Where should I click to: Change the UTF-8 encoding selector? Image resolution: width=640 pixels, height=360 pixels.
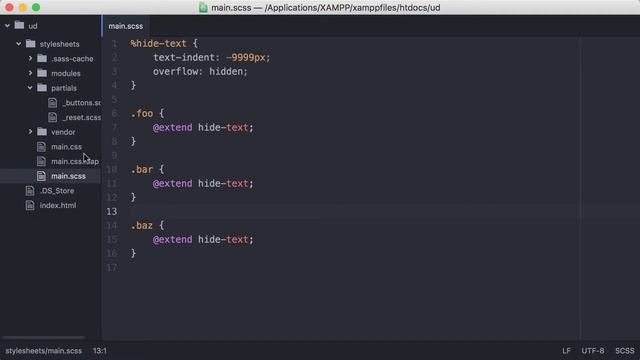(593, 351)
